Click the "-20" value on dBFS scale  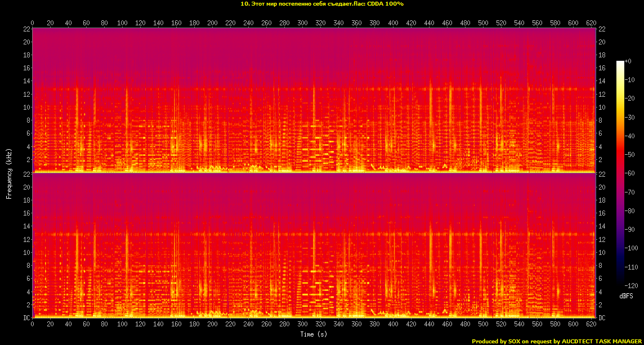[629, 98]
